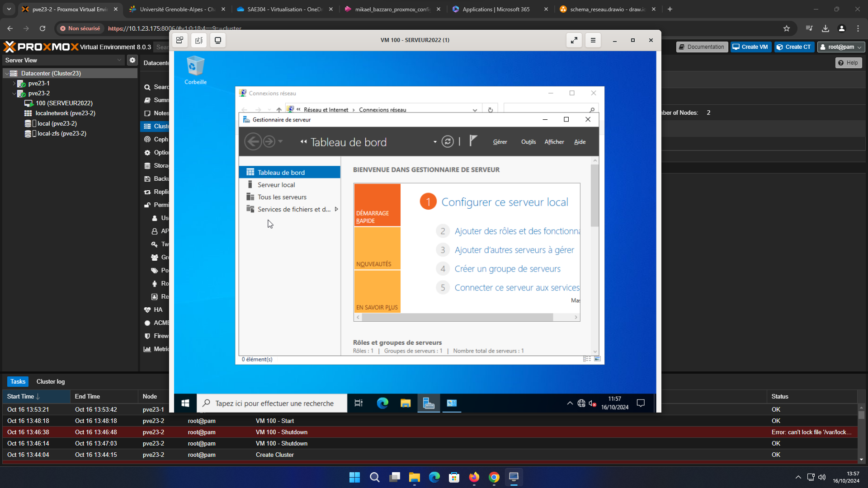Switch to the Cluster log tab
Screen dimensions: 868x488
[51, 382]
